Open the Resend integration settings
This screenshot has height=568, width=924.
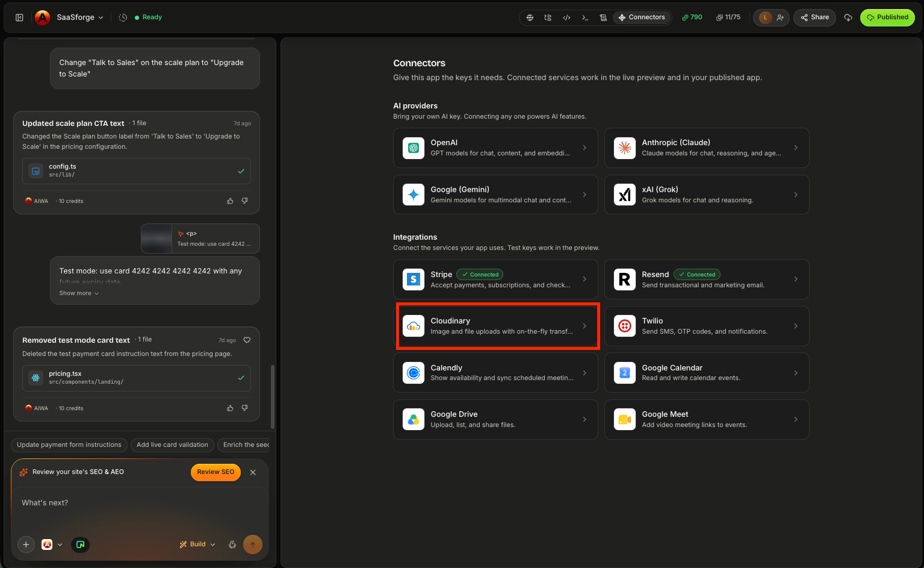[x=707, y=279]
